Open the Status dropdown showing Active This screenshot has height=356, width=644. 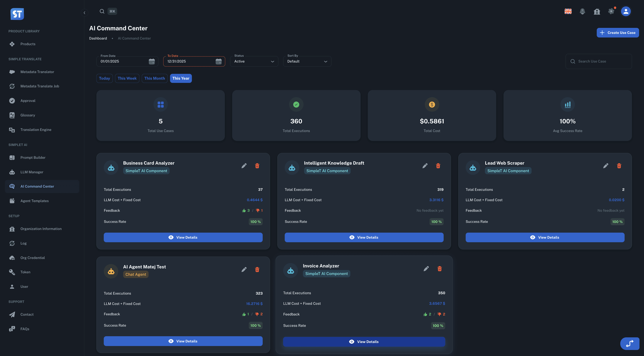pyautogui.click(x=254, y=61)
